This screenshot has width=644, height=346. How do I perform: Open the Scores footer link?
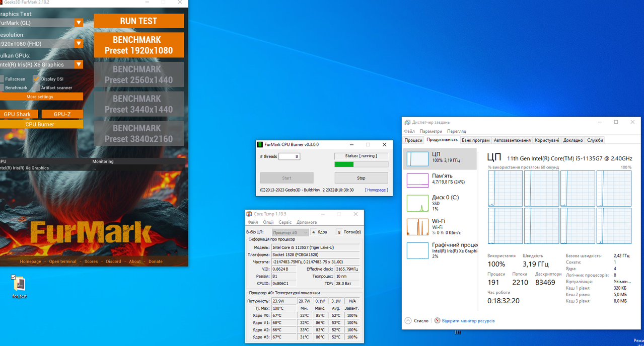[91, 262]
